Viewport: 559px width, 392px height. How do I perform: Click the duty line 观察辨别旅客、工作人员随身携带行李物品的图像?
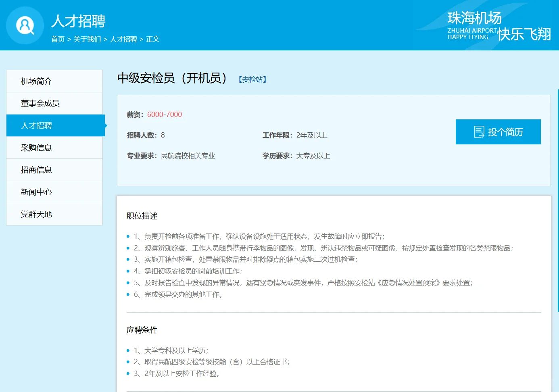pos(323,248)
